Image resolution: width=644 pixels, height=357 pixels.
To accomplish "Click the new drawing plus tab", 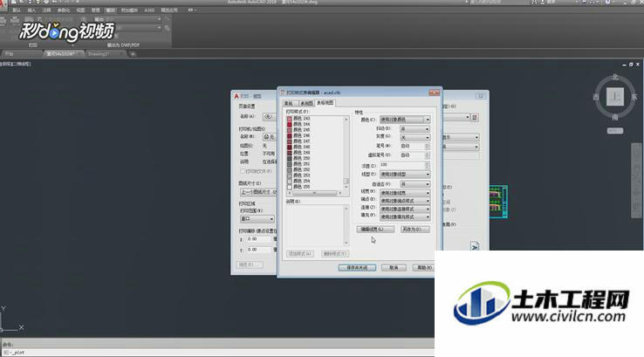I will coord(133,54).
